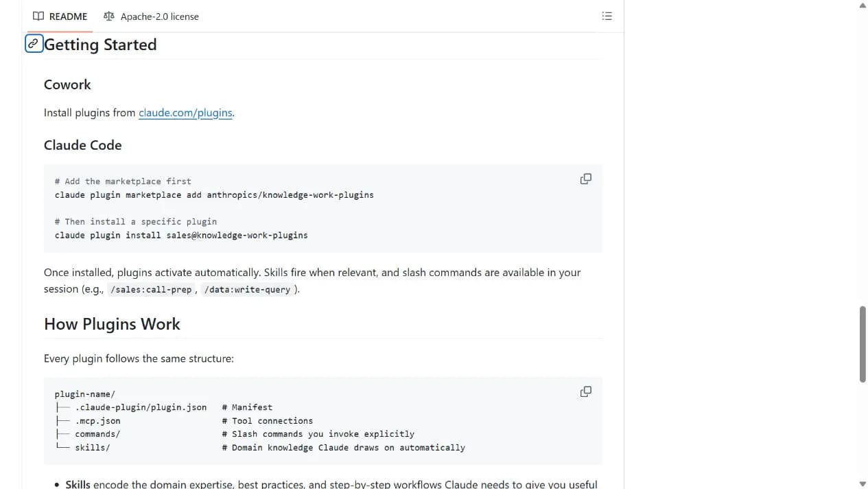
Task: Click the anchor link icon beside Getting Started
Action: (x=34, y=44)
